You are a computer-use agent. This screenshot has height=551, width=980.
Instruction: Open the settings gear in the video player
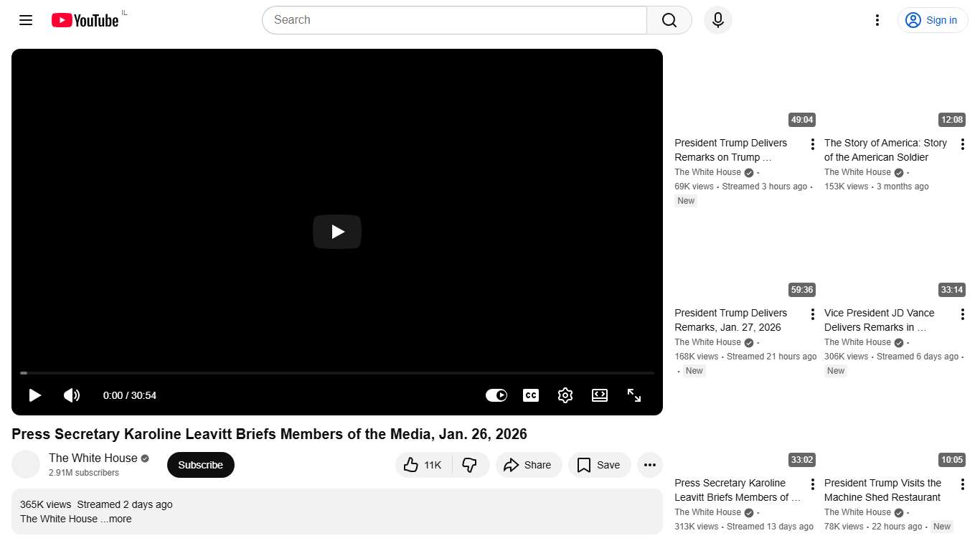pos(565,395)
